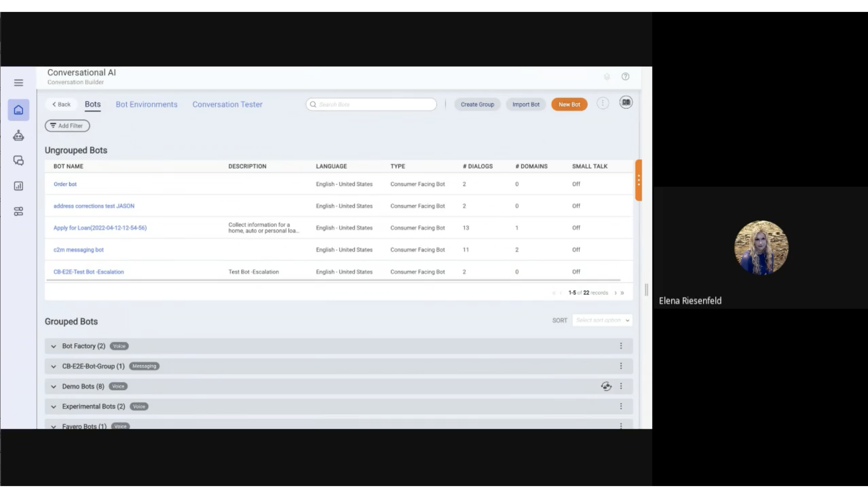The height and width of the screenshot is (498, 868).
Task: Open the c2m messaging bot link
Action: 78,250
